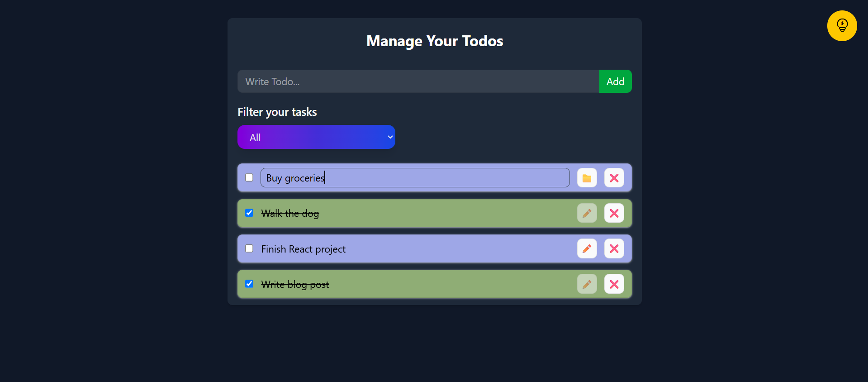Screen dimensions: 868x382
Task: Open 'Write blog post' for editing
Action: (586, 284)
